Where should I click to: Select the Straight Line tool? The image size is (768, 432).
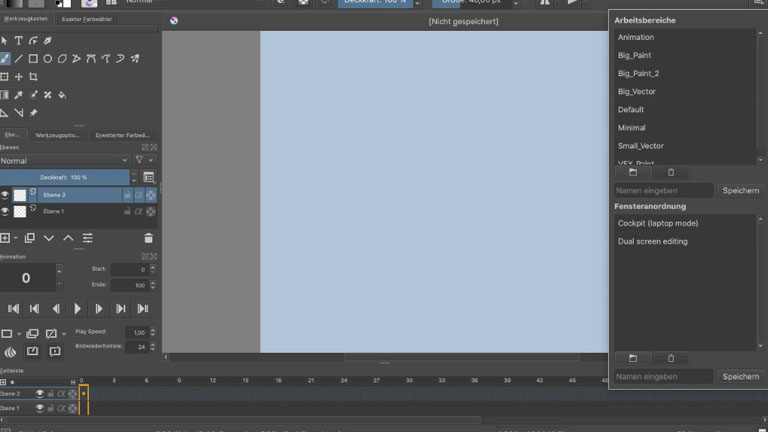click(x=18, y=59)
